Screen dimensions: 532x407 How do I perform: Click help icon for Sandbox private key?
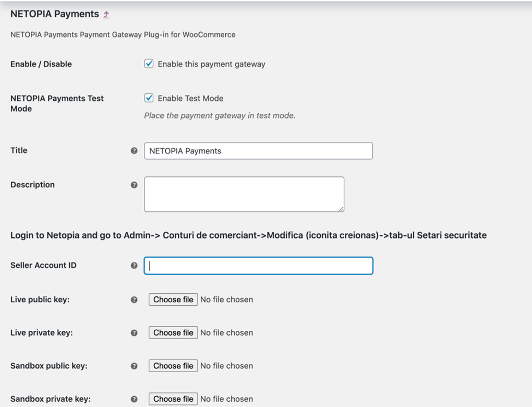(x=134, y=400)
